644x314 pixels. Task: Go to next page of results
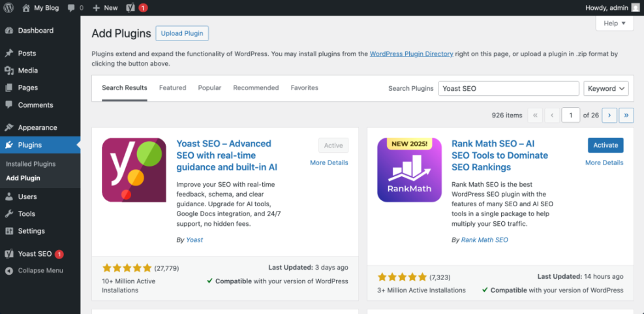coord(609,116)
